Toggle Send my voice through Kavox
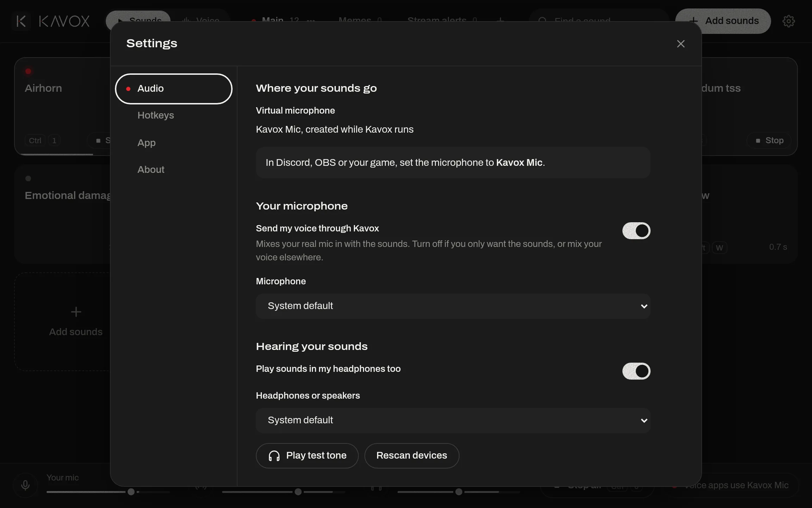Image resolution: width=812 pixels, height=508 pixels. [636, 231]
